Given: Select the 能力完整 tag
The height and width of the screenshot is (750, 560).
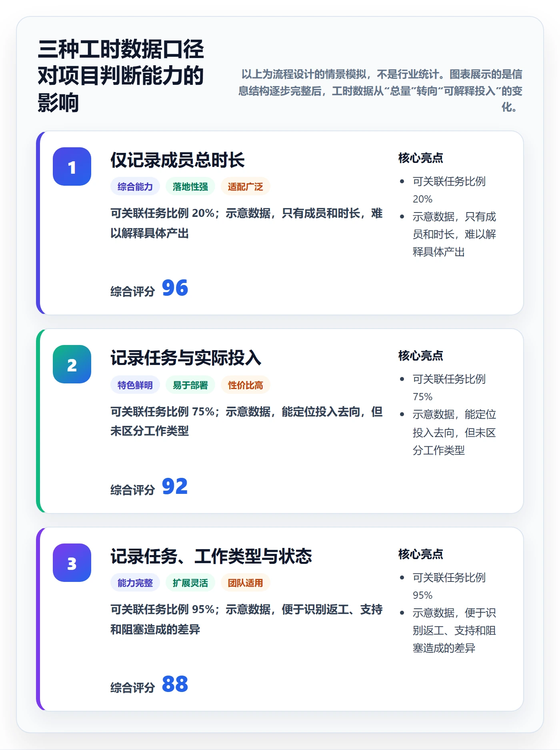Looking at the screenshot, I should tap(135, 583).
